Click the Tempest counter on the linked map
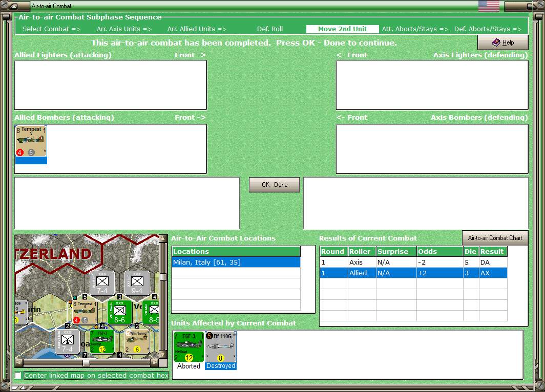 click(85, 312)
